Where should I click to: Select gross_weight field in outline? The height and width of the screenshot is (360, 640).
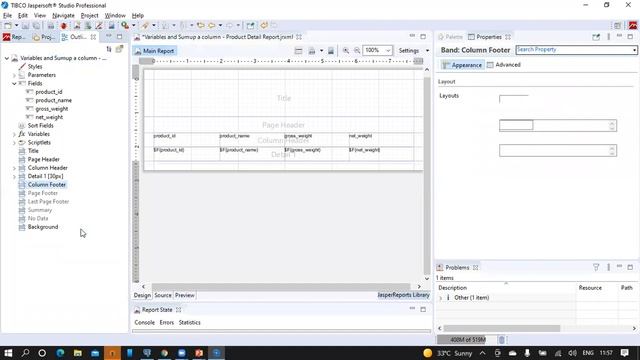tap(51, 109)
